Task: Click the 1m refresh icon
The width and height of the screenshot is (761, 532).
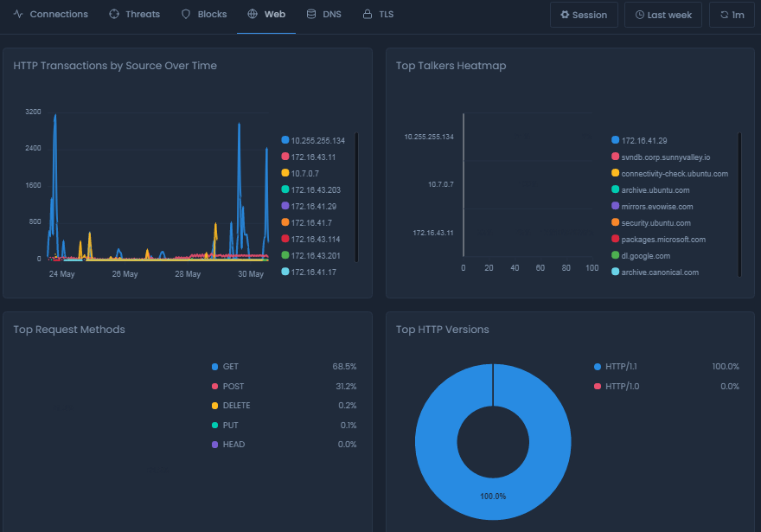Action: 724,14
